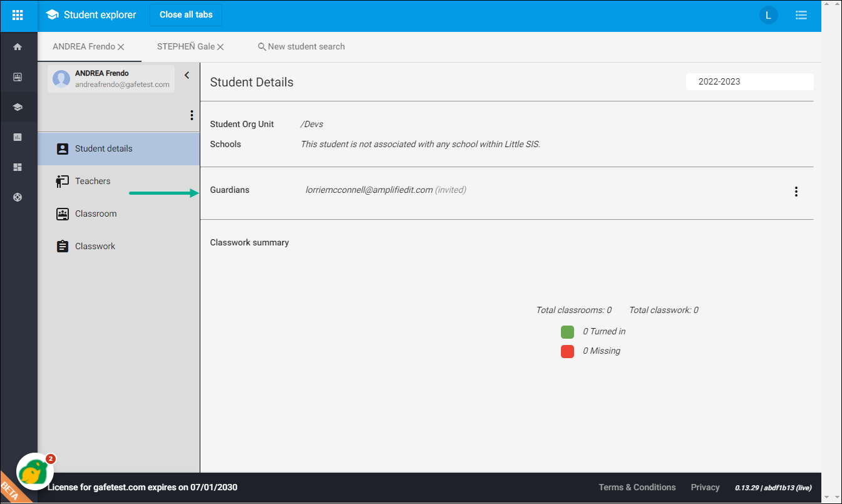Close the STEPHEN Gale tab
Viewport: 842px width, 504px height.
coord(220,47)
